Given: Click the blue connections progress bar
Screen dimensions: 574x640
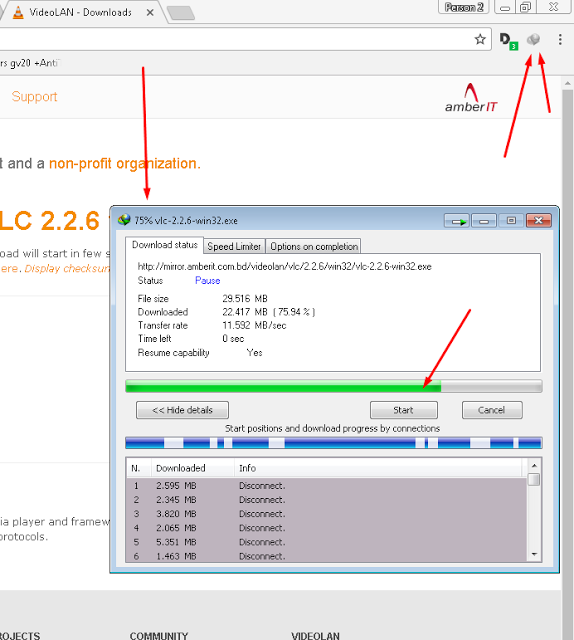Looking at the screenshot, I should pos(334,442).
